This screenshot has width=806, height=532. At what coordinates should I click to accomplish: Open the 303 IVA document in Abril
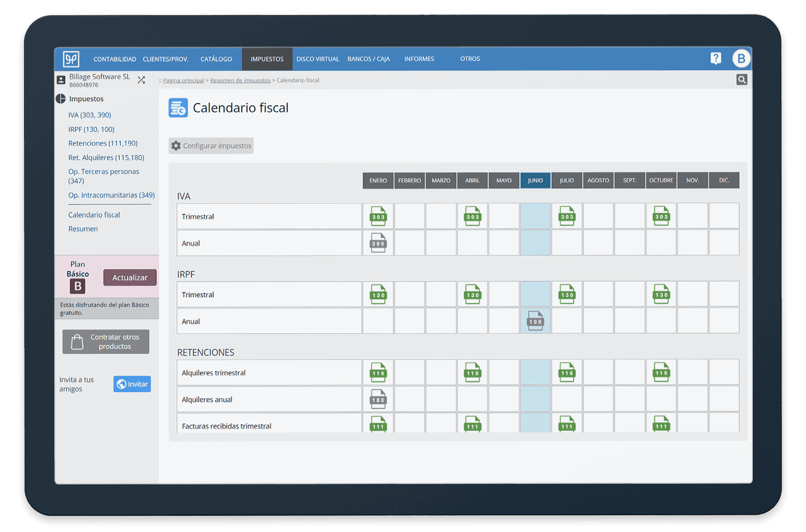[x=472, y=216]
